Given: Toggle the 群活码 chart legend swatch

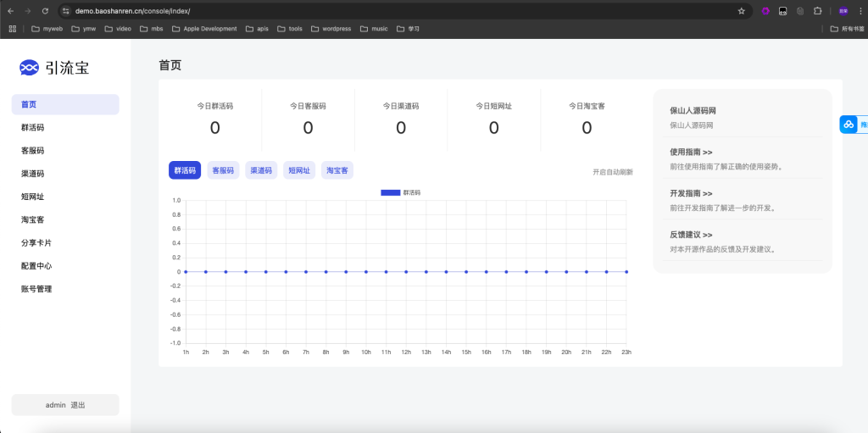Looking at the screenshot, I should click(390, 192).
